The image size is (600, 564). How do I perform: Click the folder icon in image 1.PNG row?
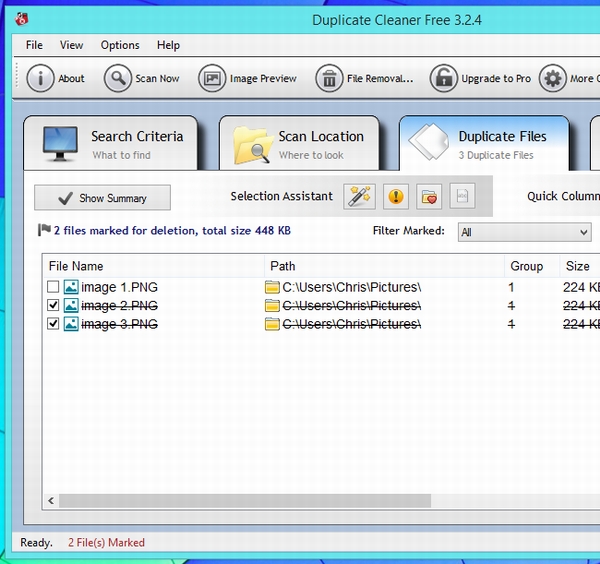point(272,287)
